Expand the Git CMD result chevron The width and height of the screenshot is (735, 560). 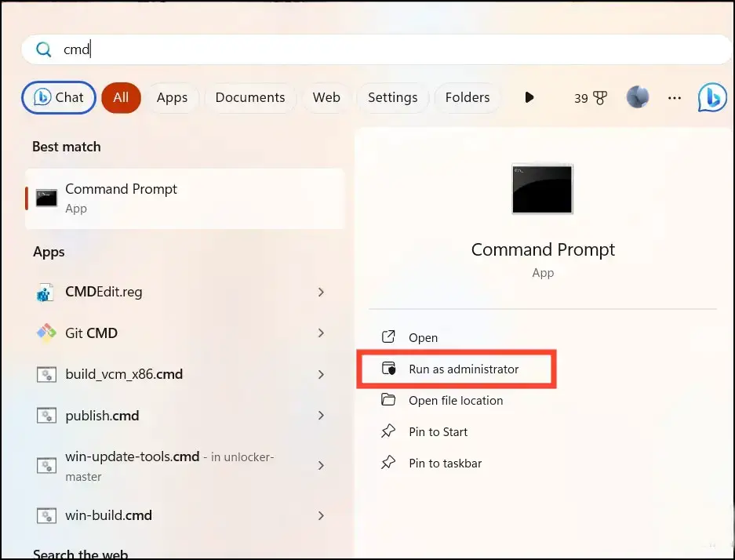click(x=321, y=333)
